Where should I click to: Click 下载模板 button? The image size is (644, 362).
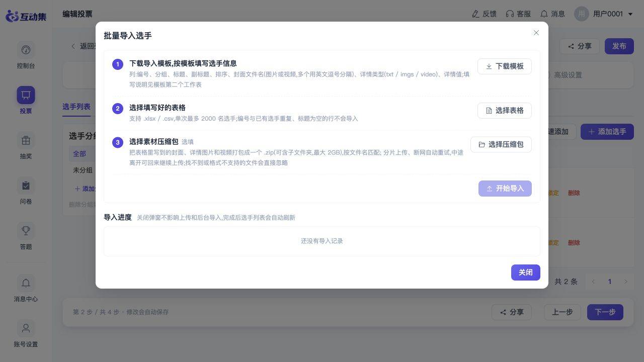tap(505, 66)
